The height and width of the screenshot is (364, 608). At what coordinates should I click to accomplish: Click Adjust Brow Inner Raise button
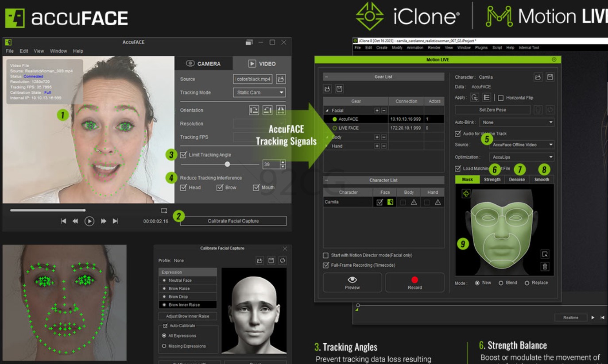pos(188,316)
